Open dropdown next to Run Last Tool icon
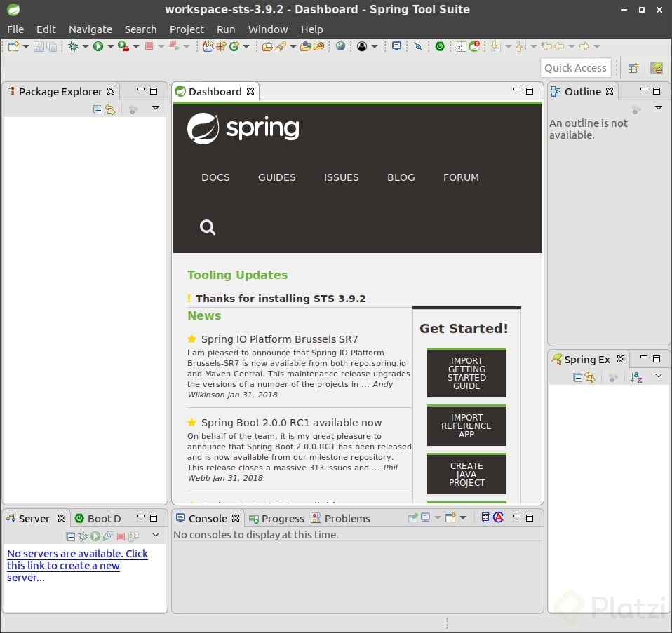The height and width of the screenshot is (633, 672). (136, 46)
